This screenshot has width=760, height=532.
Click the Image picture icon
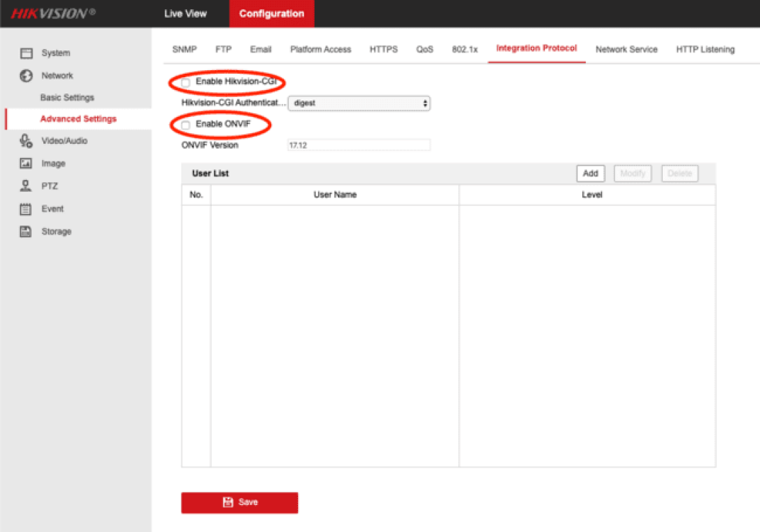tap(26, 164)
